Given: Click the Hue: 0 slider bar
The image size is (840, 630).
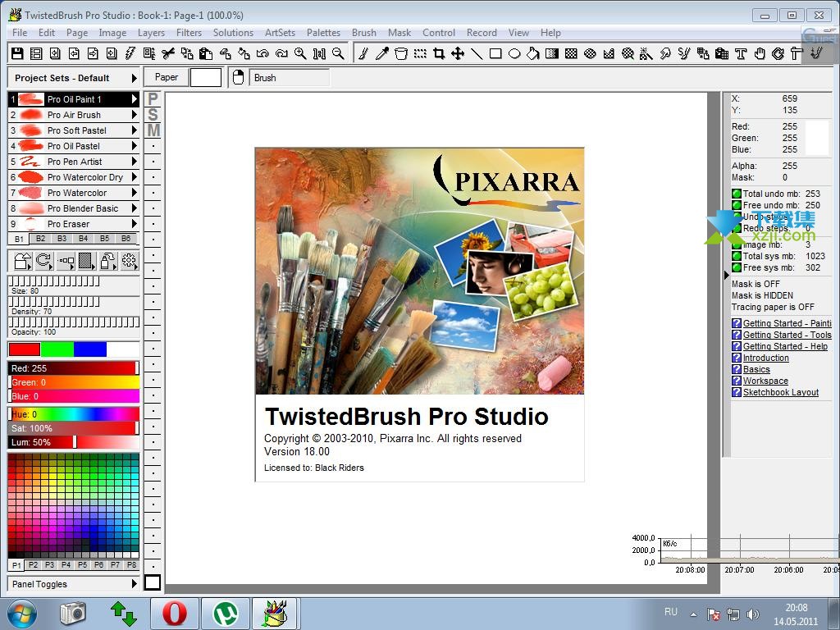Looking at the screenshot, I should tap(73, 414).
